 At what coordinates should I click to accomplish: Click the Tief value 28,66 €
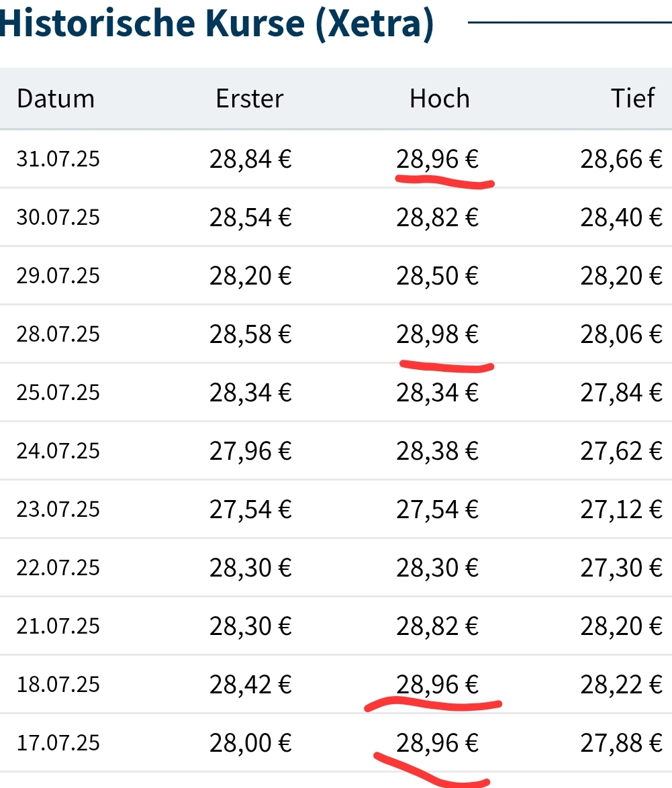(x=621, y=159)
